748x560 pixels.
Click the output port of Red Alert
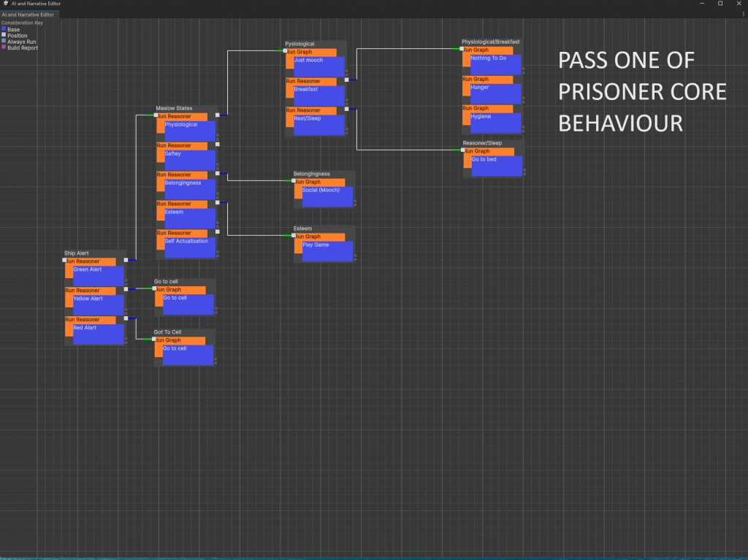(x=126, y=318)
